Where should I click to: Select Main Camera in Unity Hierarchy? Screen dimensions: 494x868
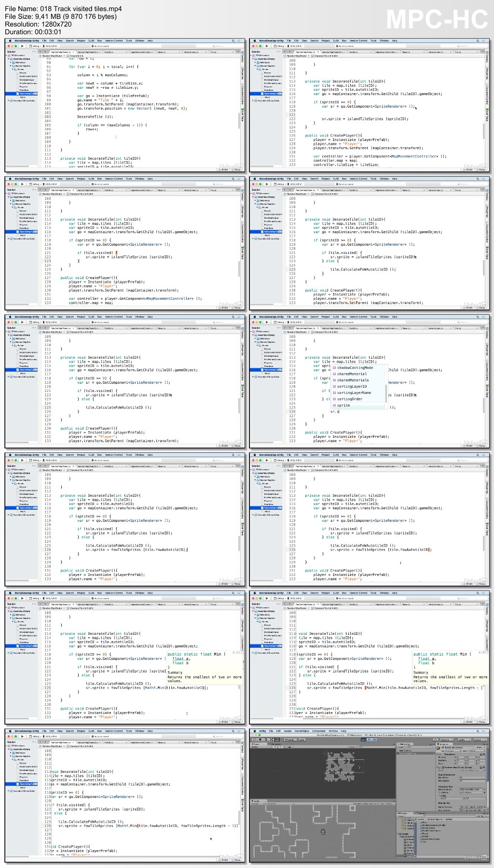click(405, 751)
